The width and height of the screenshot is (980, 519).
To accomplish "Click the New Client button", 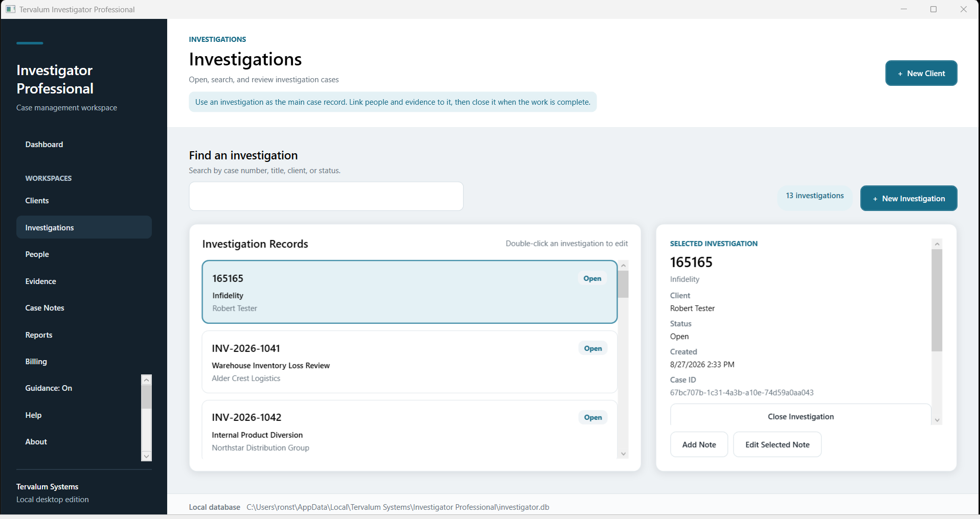I will 921,73.
